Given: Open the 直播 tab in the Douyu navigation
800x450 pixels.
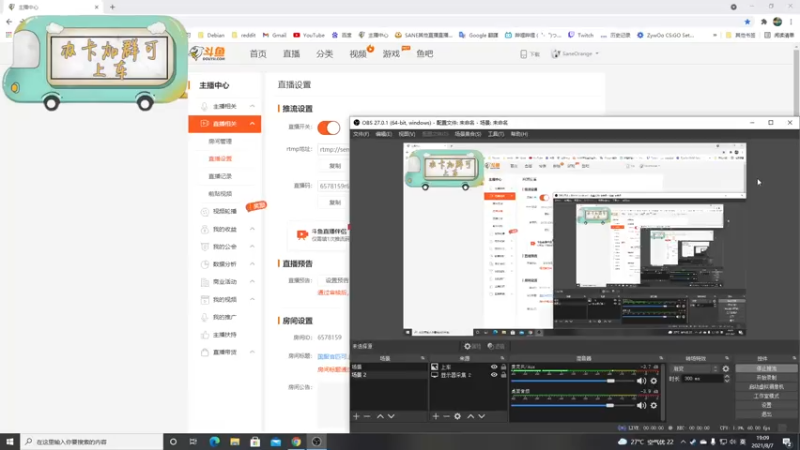Looking at the screenshot, I should tap(291, 54).
